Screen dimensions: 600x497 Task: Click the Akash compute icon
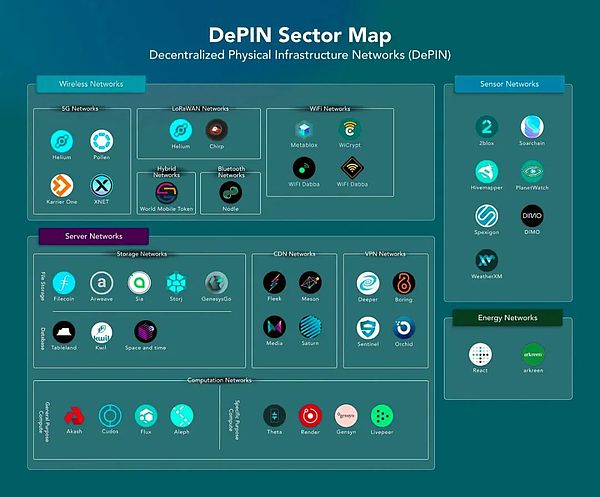[74, 415]
